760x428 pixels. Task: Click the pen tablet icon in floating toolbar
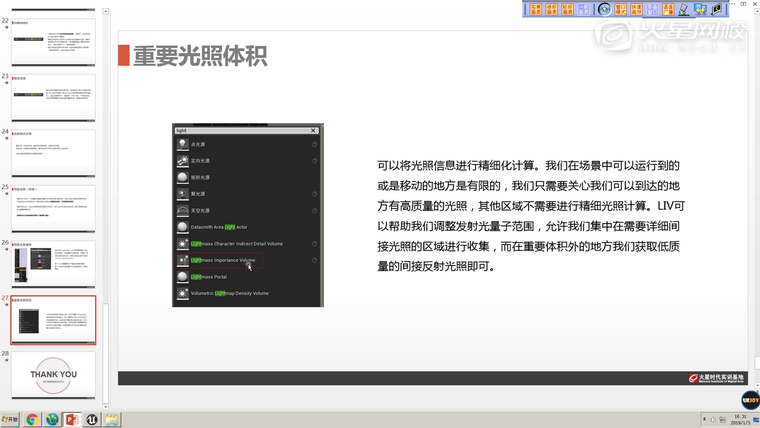[x=684, y=9]
